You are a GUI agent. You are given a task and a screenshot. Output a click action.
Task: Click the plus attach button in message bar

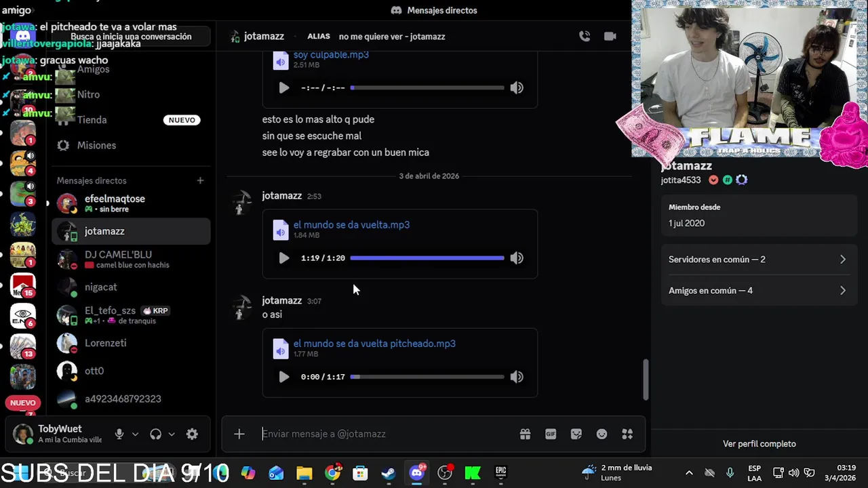(x=239, y=434)
